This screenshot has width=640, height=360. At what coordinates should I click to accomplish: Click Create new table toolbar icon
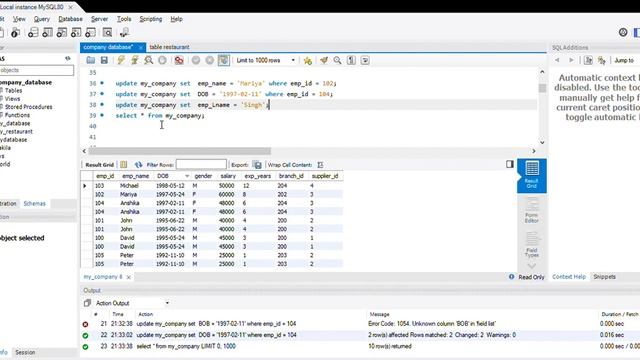coord(47,33)
